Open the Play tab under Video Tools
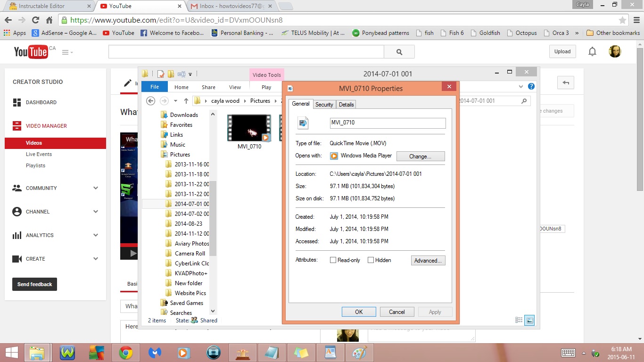 [266, 87]
